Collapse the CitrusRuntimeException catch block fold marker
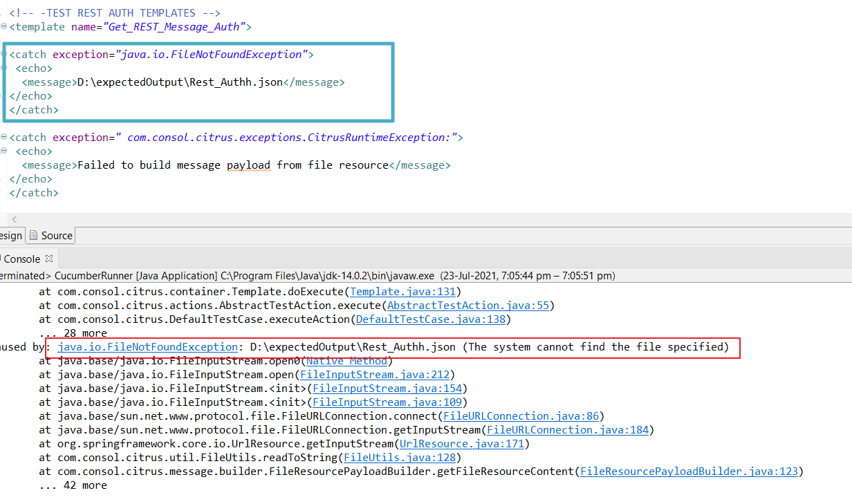852x504 pixels. (x=3, y=137)
